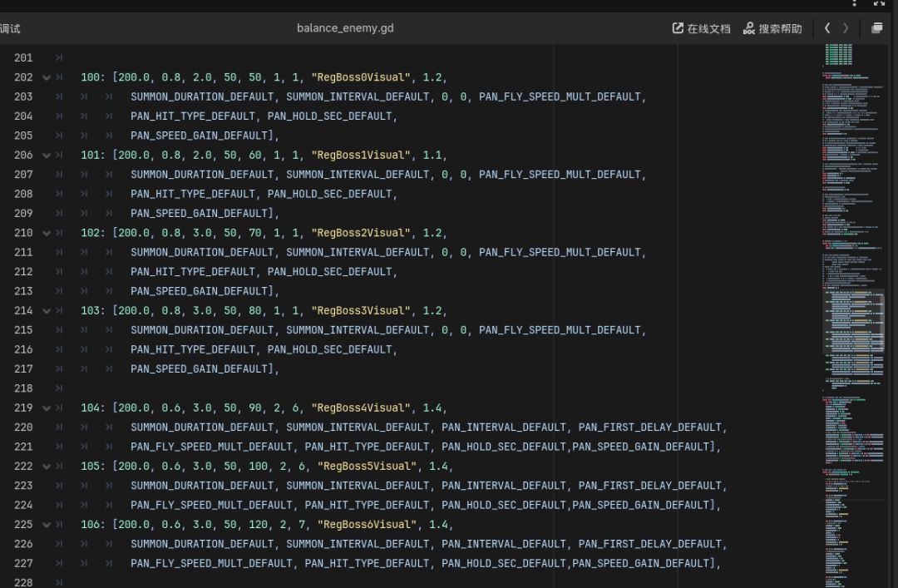Click the balance_enemy.gd file name label
Viewport: 898px width, 588px height.
click(x=345, y=28)
